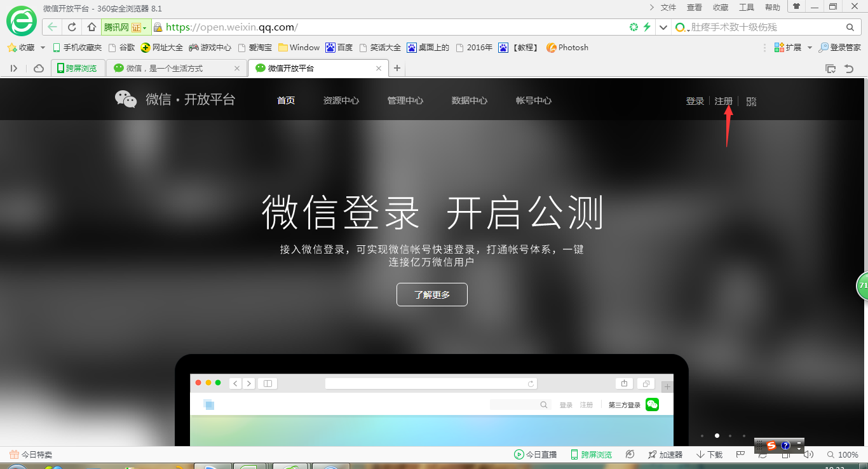Screen dimensions: 868x469
Task: Open the skin shirt icon in title bar
Action: tap(796, 6)
